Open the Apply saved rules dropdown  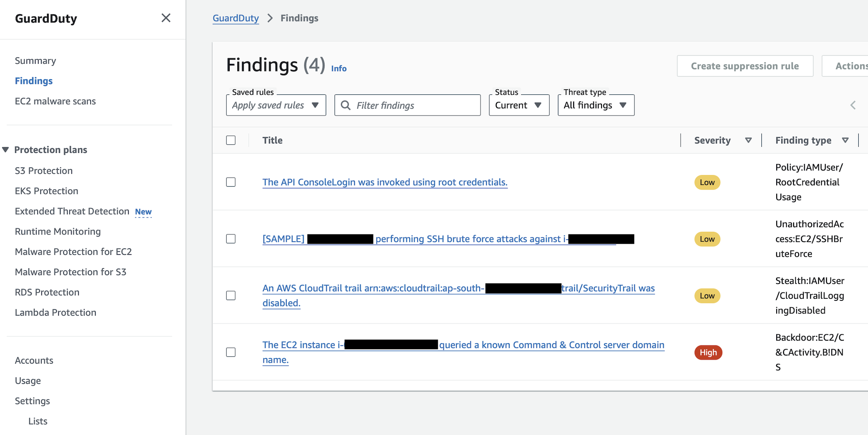coord(276,105)
